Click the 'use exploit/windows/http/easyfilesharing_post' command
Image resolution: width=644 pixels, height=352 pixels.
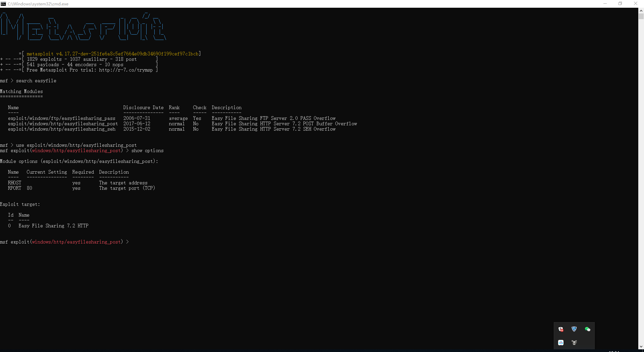point(76,145)
